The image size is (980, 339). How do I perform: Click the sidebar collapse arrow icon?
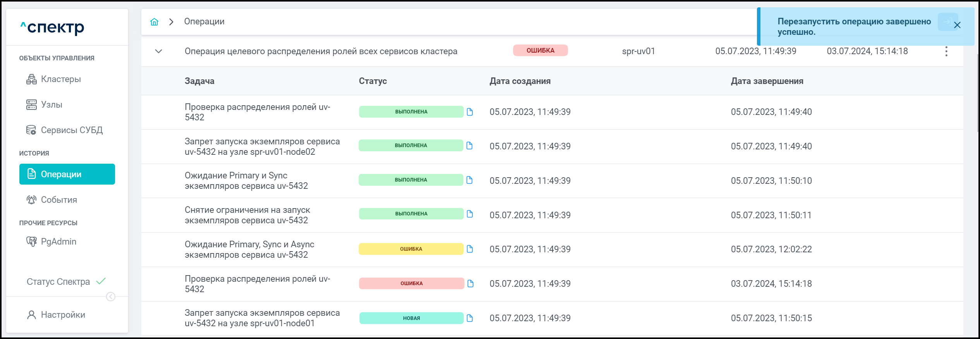pyautogui.click(x=111, y=296)
